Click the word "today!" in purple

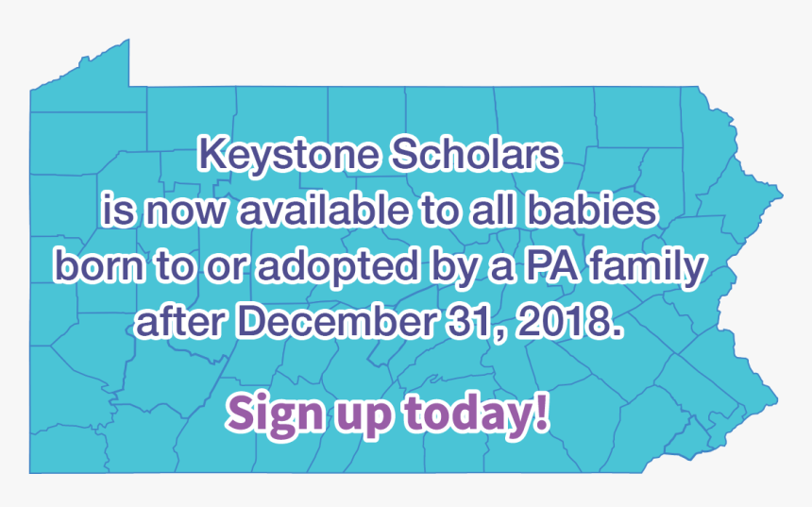(477, 412)
